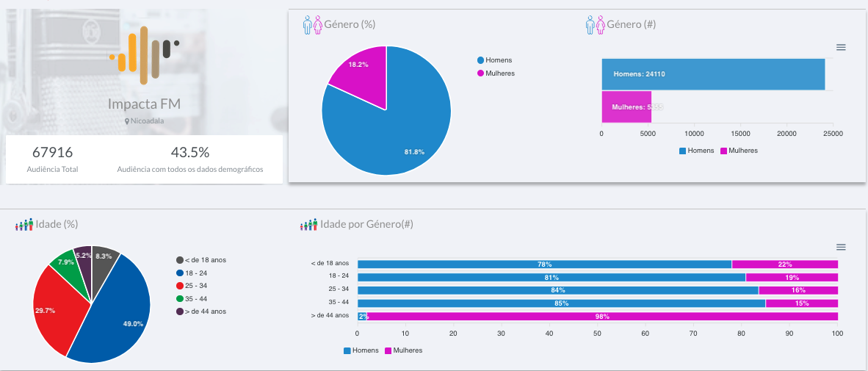Viewport: 868px width, 371px height.
Task: Toggle Homens legend under the gender bar chart
Action: 696,151
